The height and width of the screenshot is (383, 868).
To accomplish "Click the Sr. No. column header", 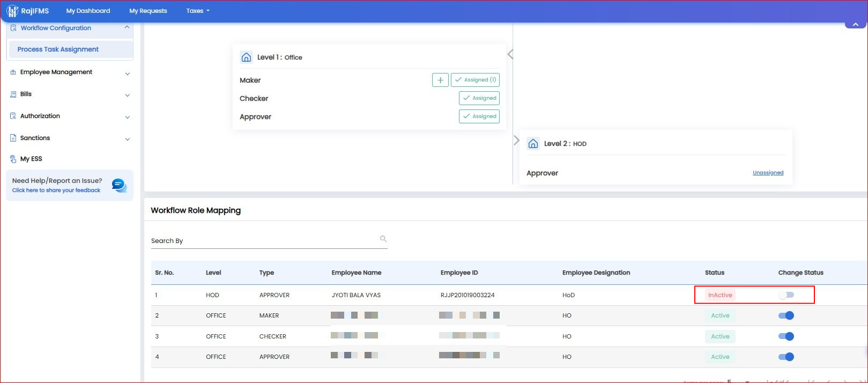I will point(165,272).
